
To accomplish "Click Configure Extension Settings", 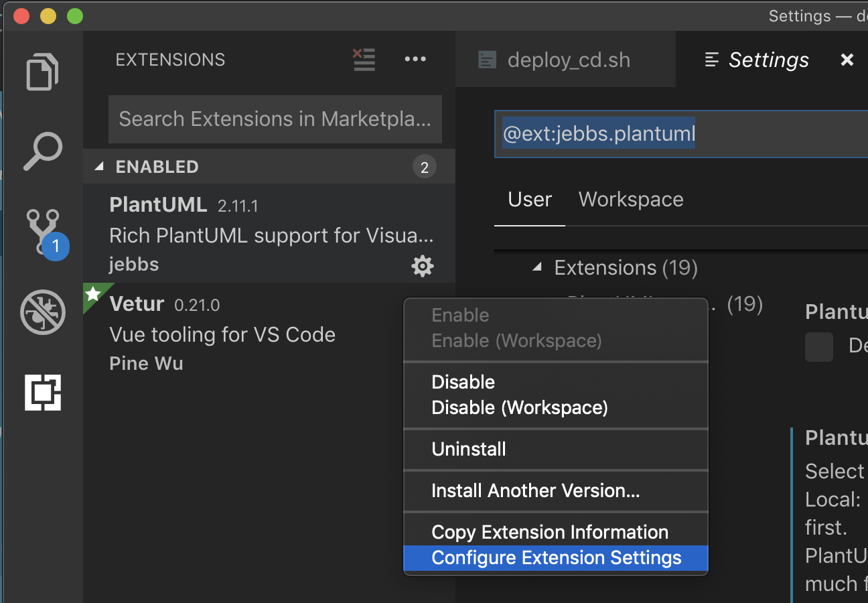I will (x=557, y=557).
